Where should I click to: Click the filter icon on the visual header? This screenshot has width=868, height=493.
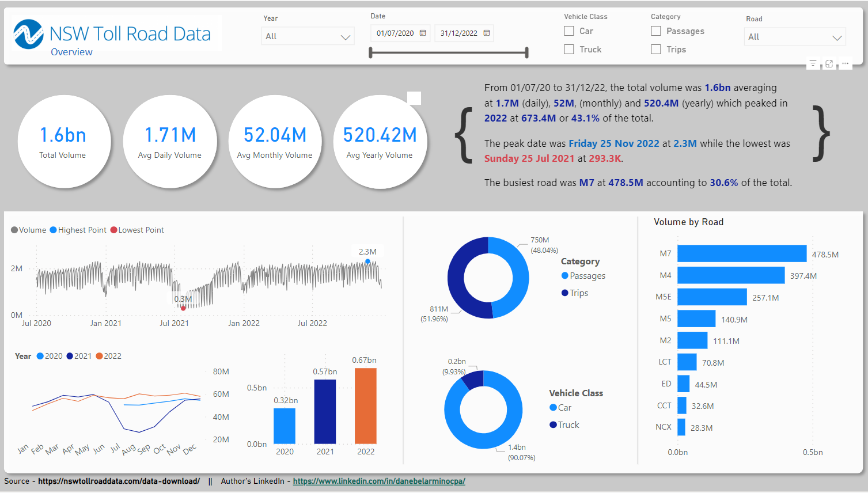coord(813,64)
